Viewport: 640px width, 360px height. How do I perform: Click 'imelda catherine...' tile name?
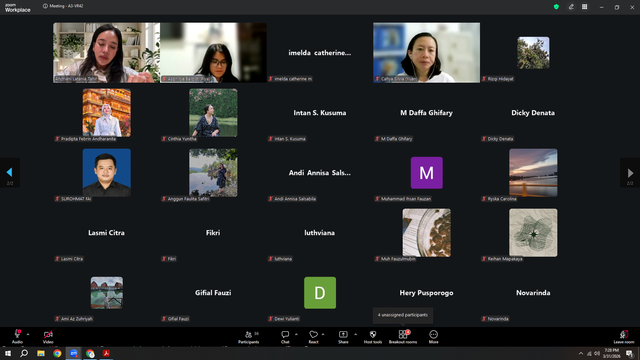pyautogui.click(x=320, y=53)
